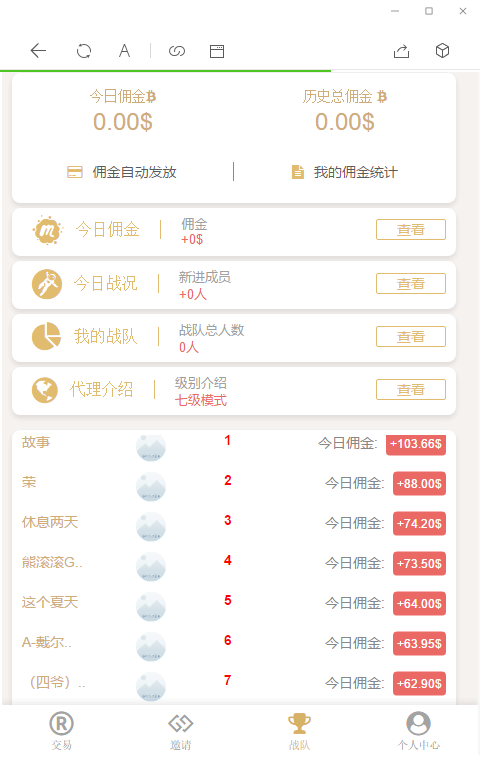Reload the page with the refresh icon
The height and width of the screenshot is (757, 480).
pos(84,51)
